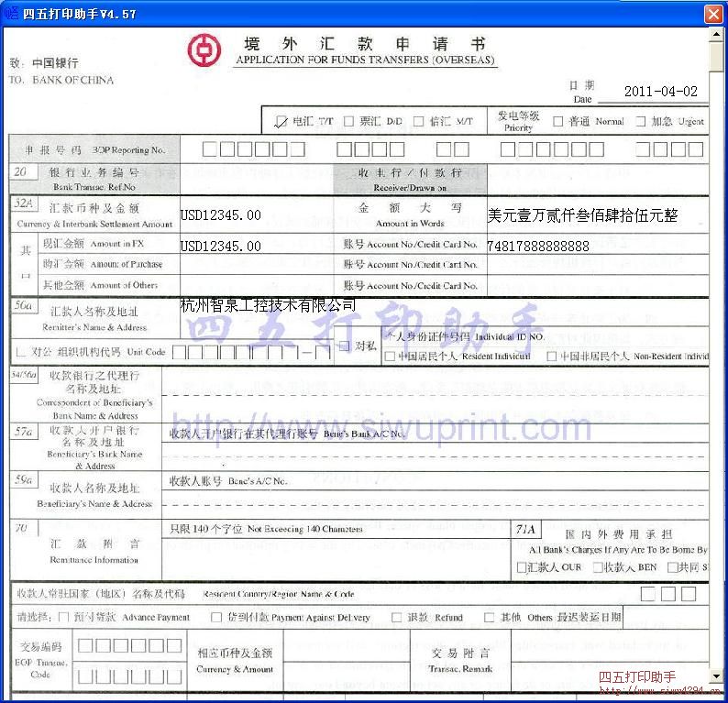Click the 收电行/付款行 Receiver/Drawn on label
Viewport: 728px width, 703px height.
coord(410,180)
